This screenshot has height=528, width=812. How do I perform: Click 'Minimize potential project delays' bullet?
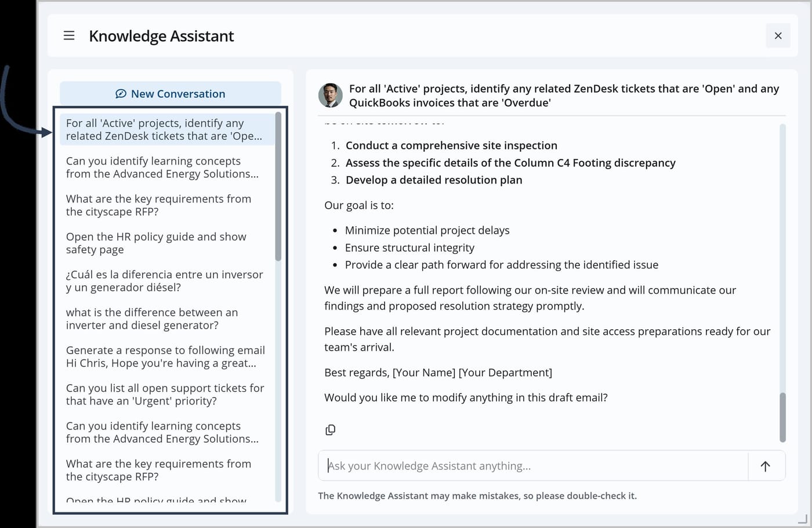(x=427, y=230)
